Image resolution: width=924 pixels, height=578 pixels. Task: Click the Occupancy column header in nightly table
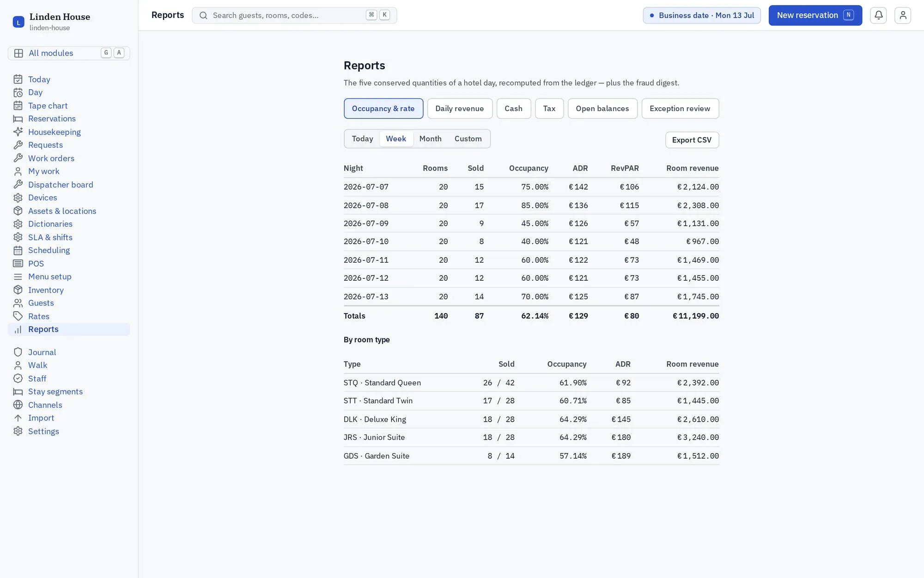(529, 168)
